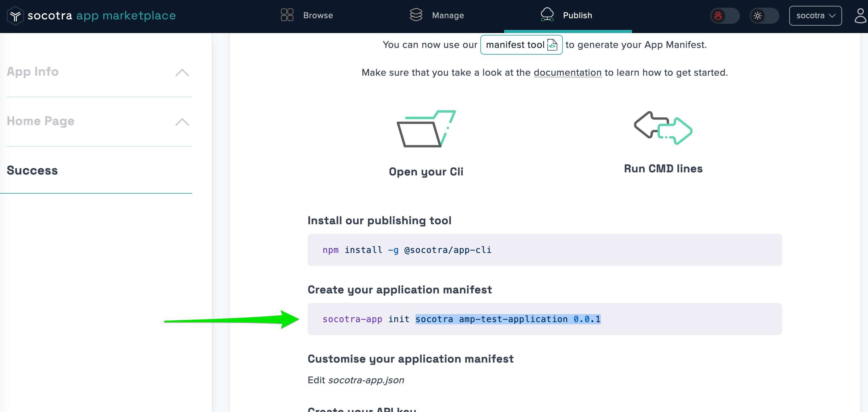Collapse the App Info section chevron

(x=182, y=73)
